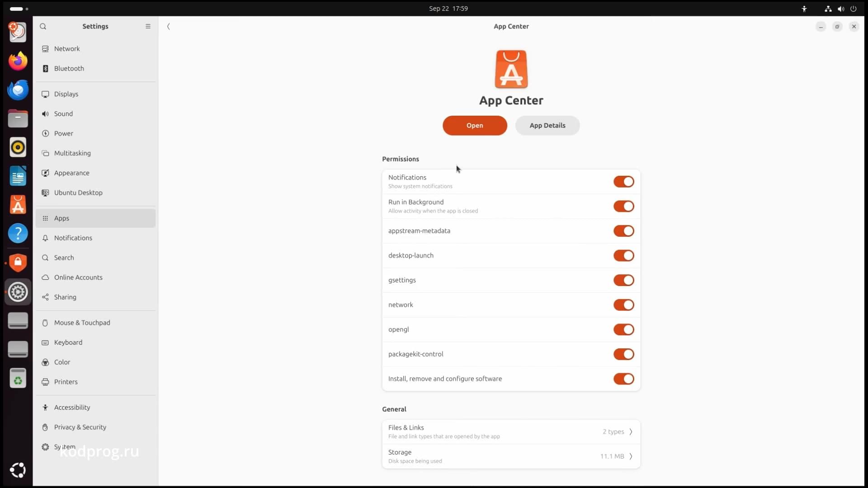
Task: Disable Run in Background switch
Action: (x=624, y=206)
